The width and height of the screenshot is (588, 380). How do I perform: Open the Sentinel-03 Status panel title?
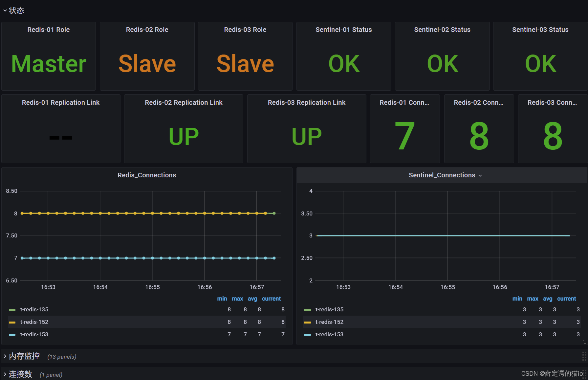(x=540, y=30)
